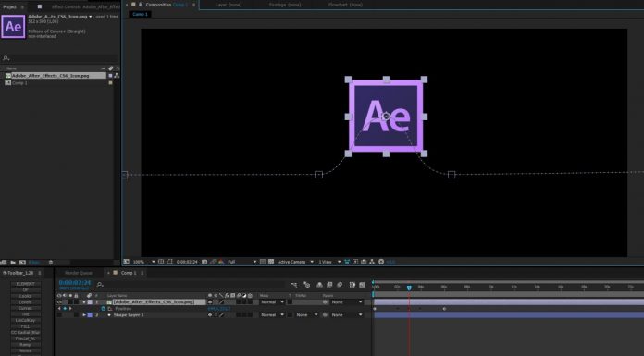644x356 pixels.
Task: Go to the previous Position keyframe
Action: (59, 308)
